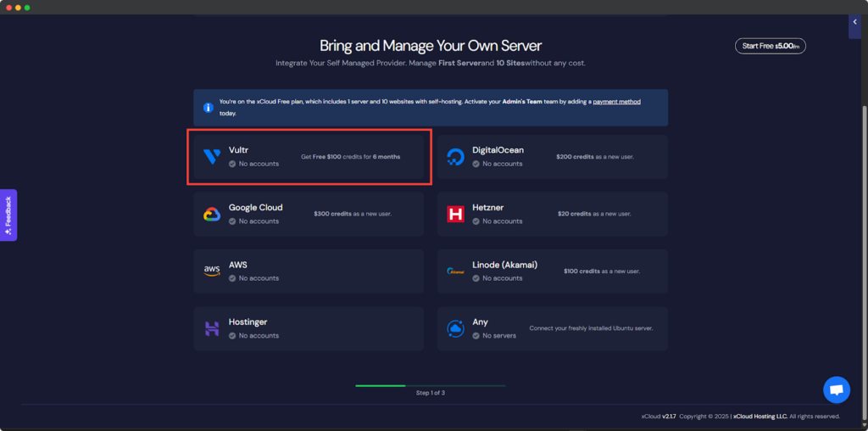Screen dimensions: 868x431
Task: Click the Hostinger logo icon
Action: click(x=212, y=329)
